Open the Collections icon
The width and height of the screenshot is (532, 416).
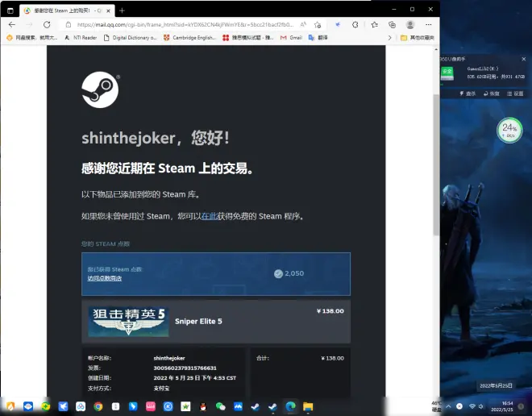coord(393,24)
